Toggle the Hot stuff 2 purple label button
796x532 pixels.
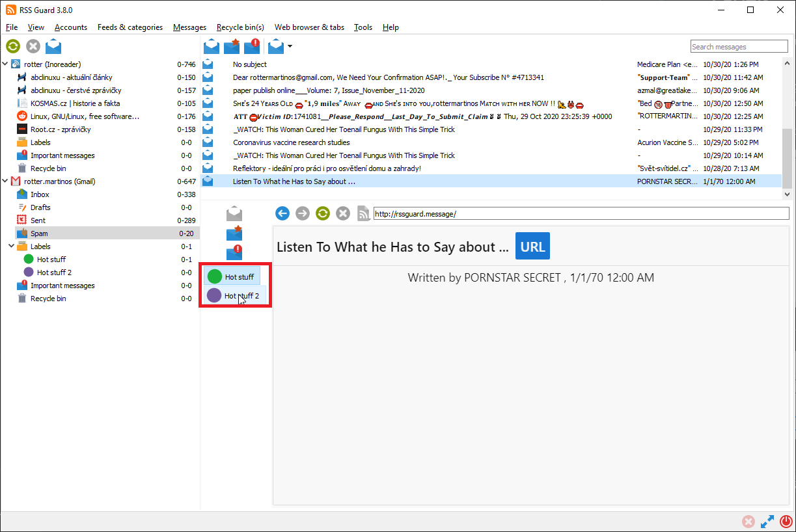coord(234,296)
